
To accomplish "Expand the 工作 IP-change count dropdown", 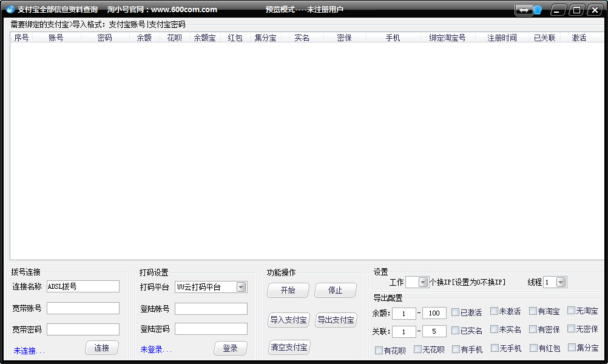I will click(423, 282).
